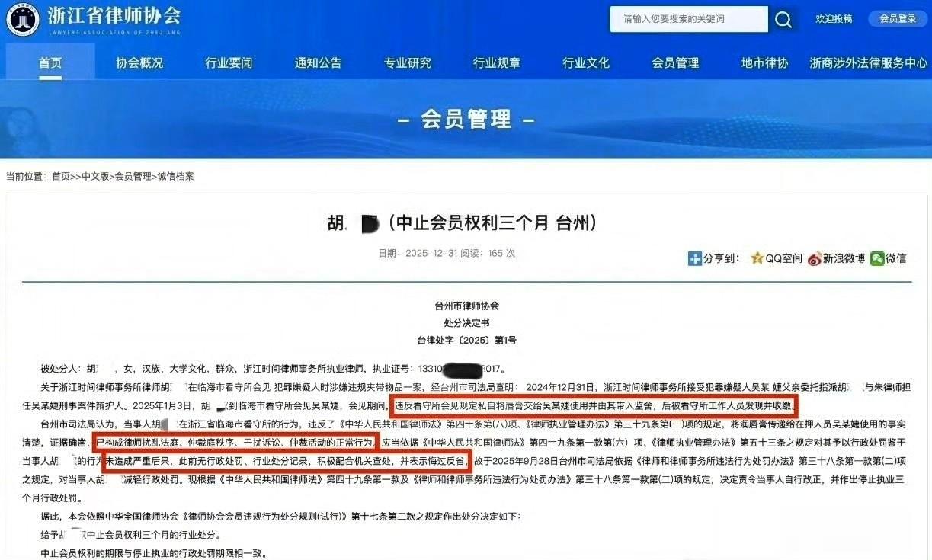This screenshot has width=932, height=560.
Task: Select the 行业规章 menu item
Action: tap(497, 63)
